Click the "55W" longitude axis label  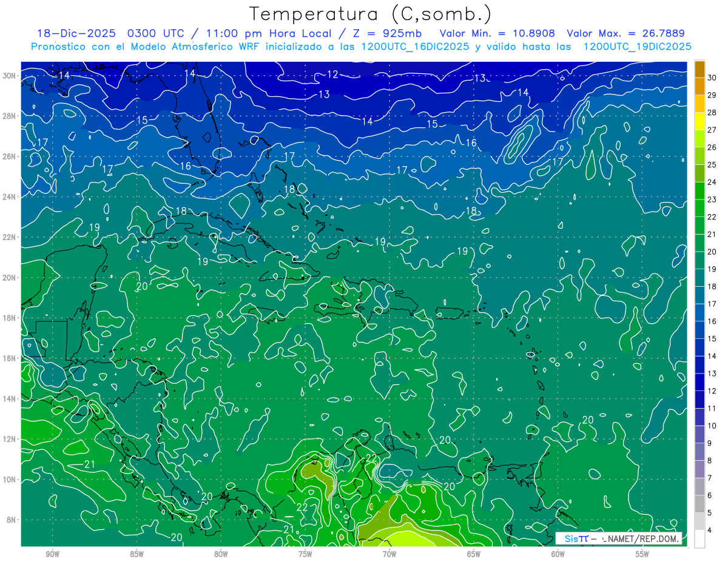click(x=642, y=554)
